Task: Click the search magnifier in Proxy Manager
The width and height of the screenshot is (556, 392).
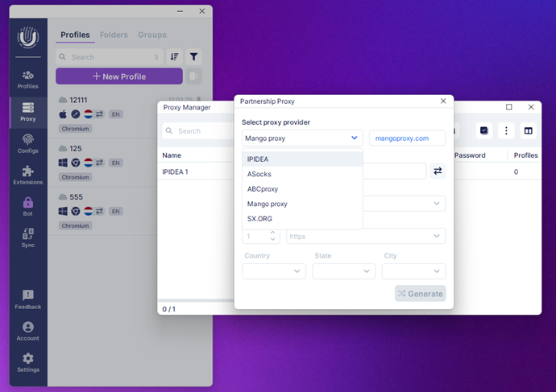Action: [x=169, y=130]
